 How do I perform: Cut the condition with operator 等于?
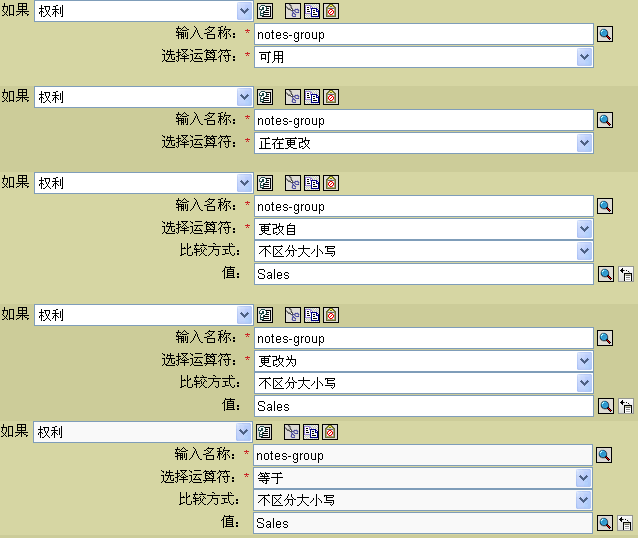click(x=293, y=432)
